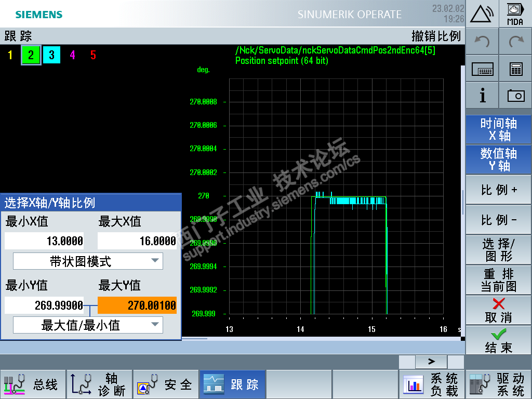Click the 选择X轴/Y轴比例 dialog title
This screenshot has width=532, height=399.
[x=49, y=203]
